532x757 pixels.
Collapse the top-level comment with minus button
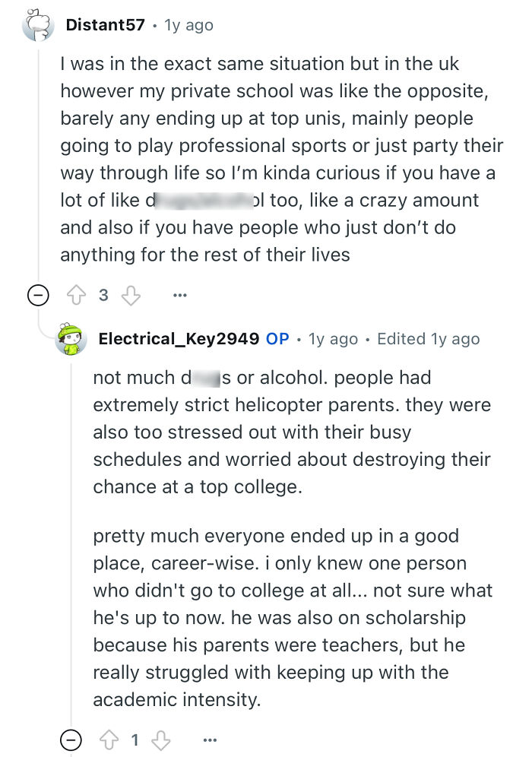37,295
